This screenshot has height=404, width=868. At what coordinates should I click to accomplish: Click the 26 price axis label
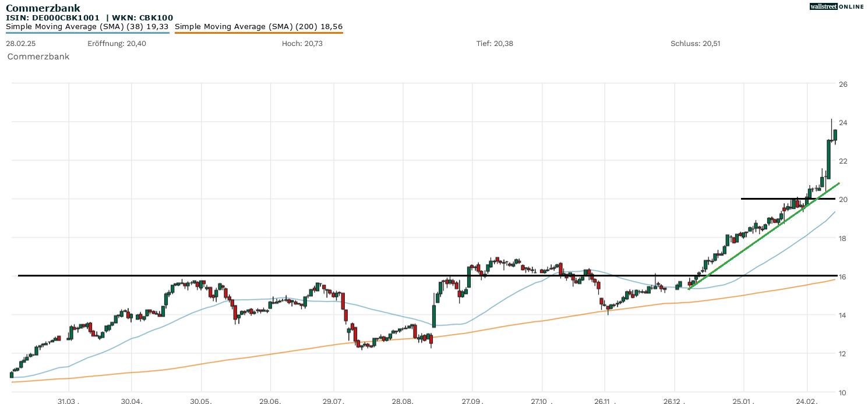coord(843,84)
